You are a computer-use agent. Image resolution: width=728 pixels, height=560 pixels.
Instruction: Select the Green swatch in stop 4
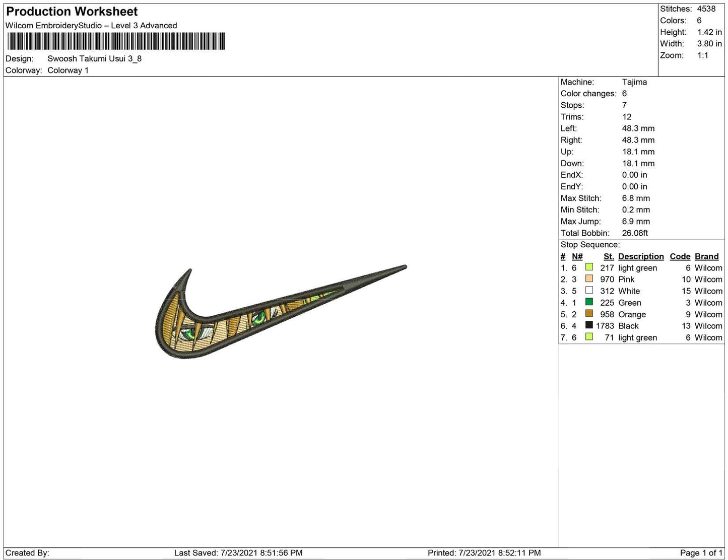(589, 302)
